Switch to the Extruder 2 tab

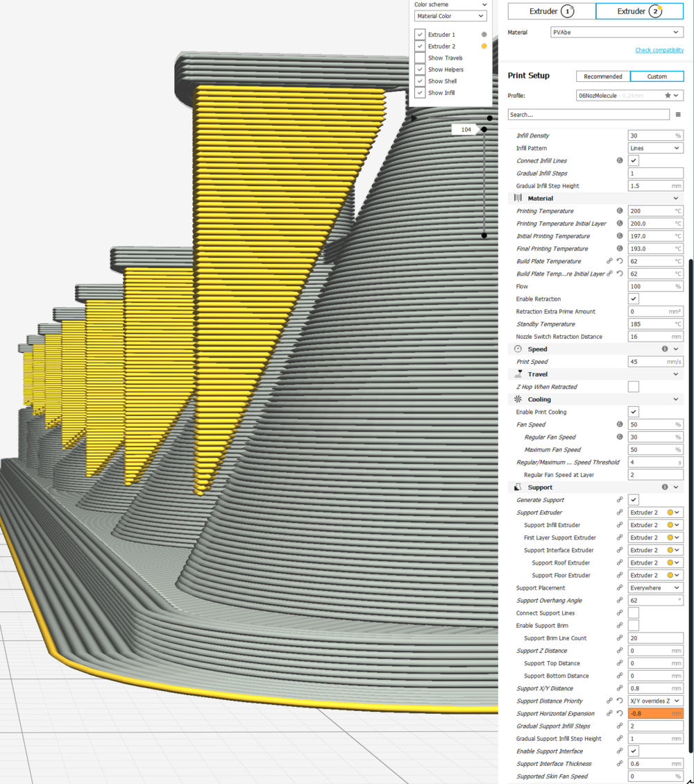640,11
